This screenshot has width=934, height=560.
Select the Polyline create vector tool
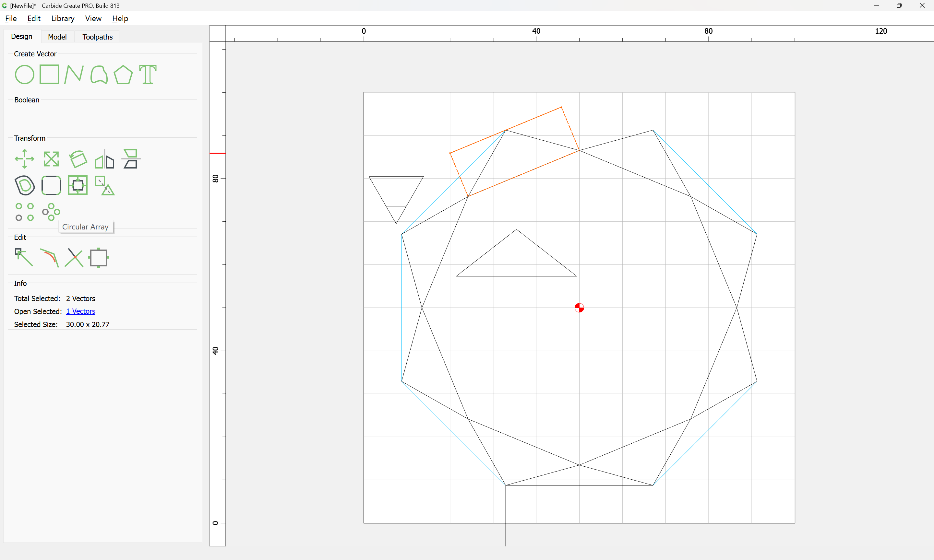coord(74,74)
